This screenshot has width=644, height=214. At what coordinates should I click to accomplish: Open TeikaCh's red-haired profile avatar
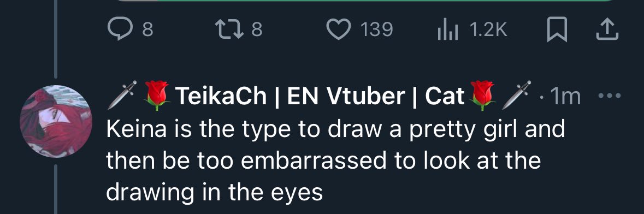coord(56,122)
